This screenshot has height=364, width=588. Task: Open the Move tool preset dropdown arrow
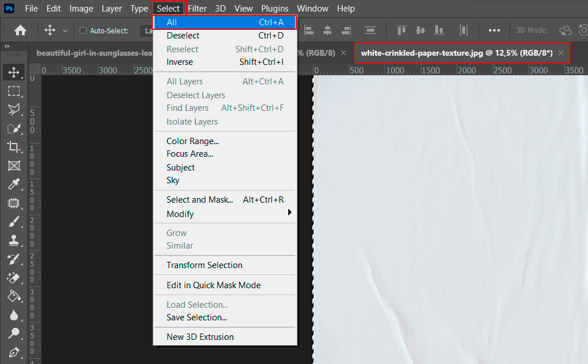coord(65,30)
